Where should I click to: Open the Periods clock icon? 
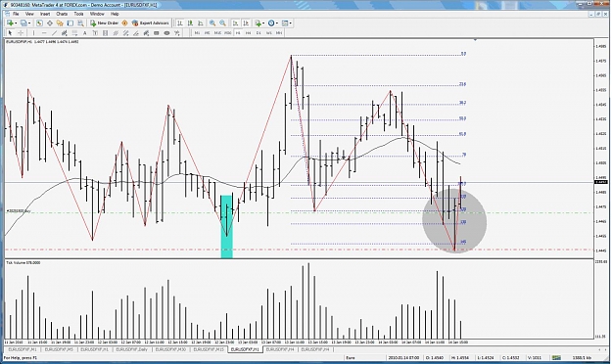pos(271,23)
